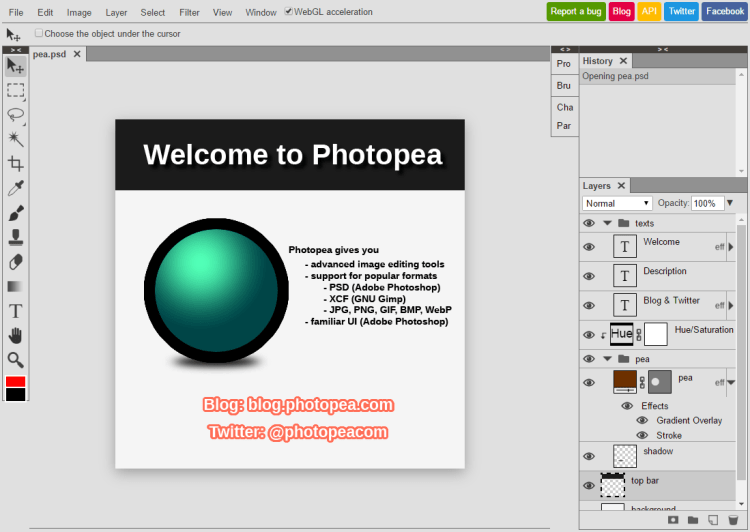Click the Hue adjustment layer thumbnail
Screen dimensions: 750x532
pyautogui.click(x=621, y=334)
